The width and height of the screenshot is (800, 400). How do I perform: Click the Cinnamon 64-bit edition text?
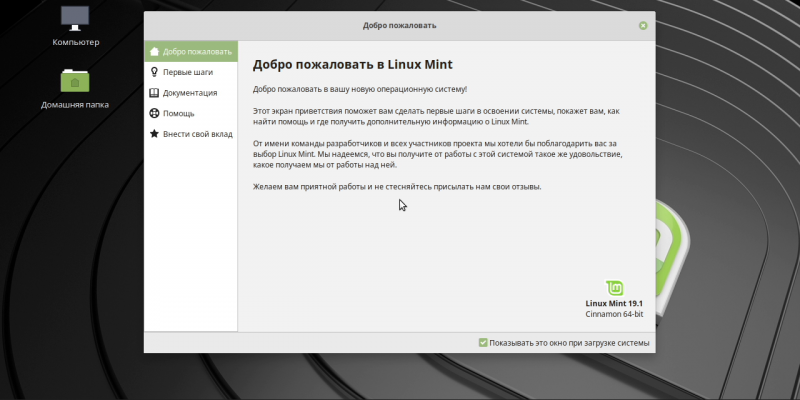click(x=612, y=313)
